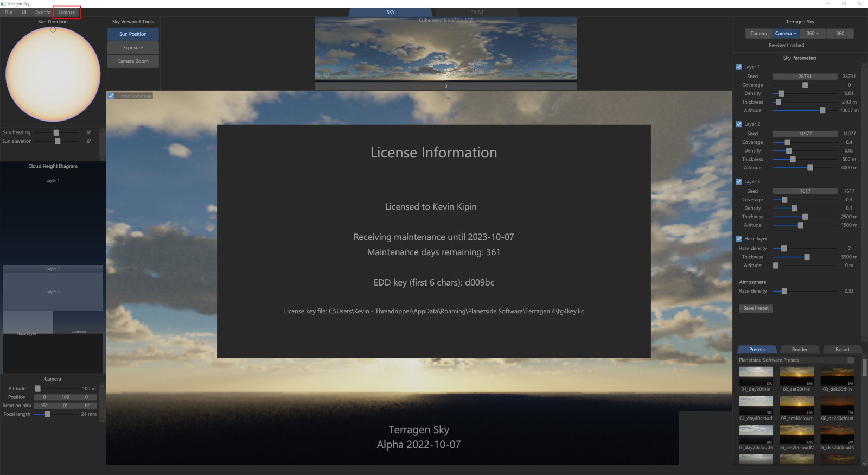The image size is (868, 475).
Task: Open the UI menu
Action: click(x=24, y=12)
